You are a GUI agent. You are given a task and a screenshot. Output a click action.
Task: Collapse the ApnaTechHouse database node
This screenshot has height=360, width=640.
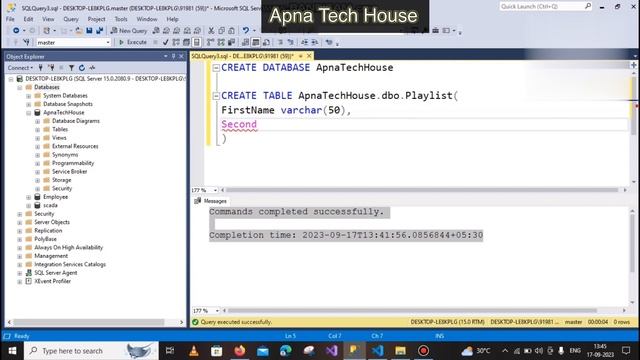coord(29,113)
